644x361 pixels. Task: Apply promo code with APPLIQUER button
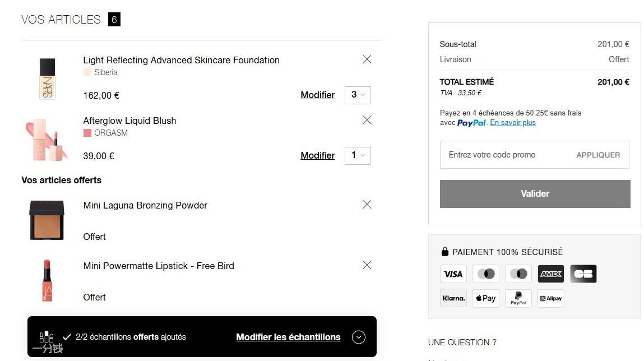tap(598, 155)
